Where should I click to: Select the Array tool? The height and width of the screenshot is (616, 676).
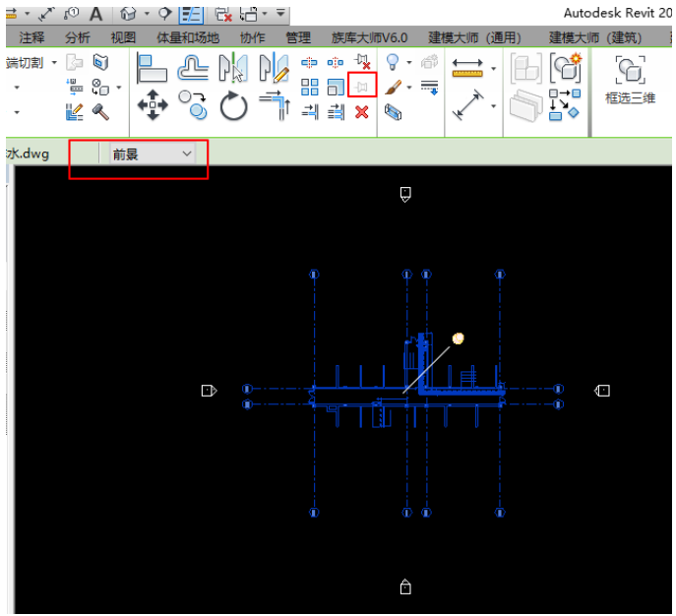[310, 87]
